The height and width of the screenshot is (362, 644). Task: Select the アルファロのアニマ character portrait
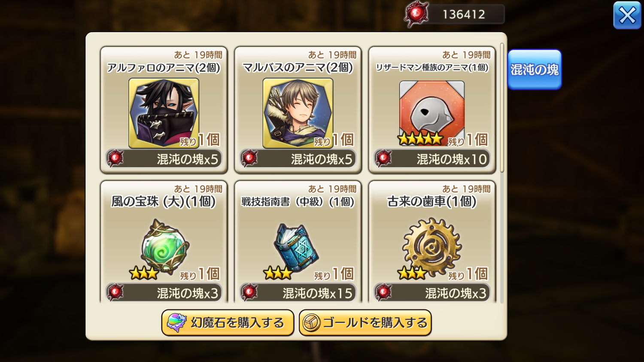164,113
